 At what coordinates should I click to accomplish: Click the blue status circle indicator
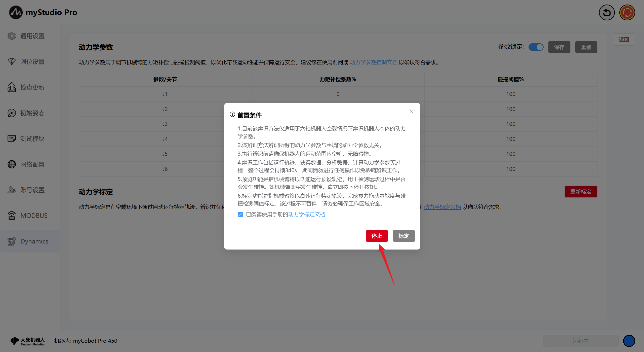629,341
